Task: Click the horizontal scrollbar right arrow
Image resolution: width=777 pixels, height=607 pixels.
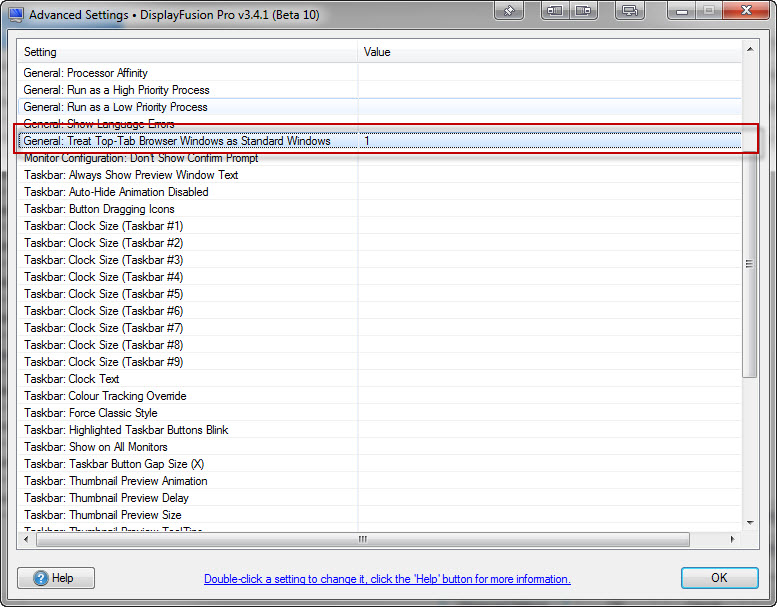Action: point(733,539)
